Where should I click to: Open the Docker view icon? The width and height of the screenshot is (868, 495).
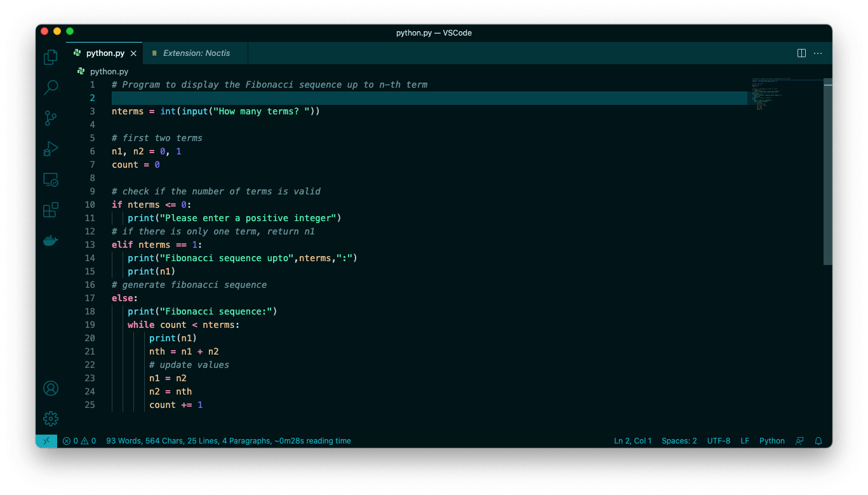point(51,240)
